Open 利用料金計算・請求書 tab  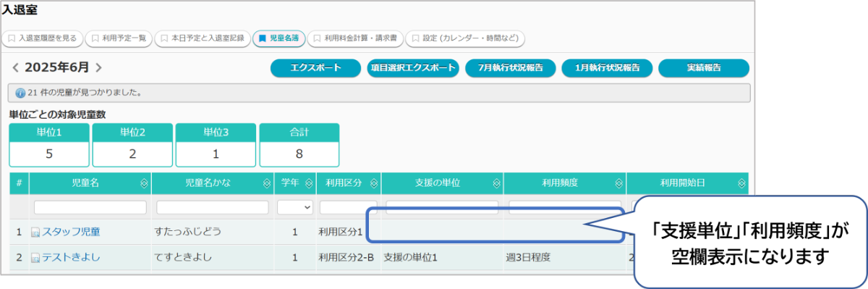355,38
